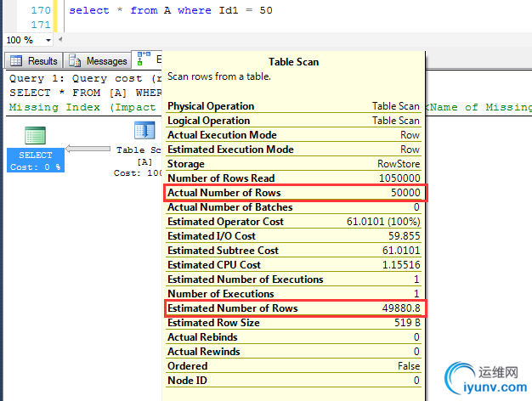Click the Actual Rewinds row
This screenshot has height=401, width=532.
[293, 352]
